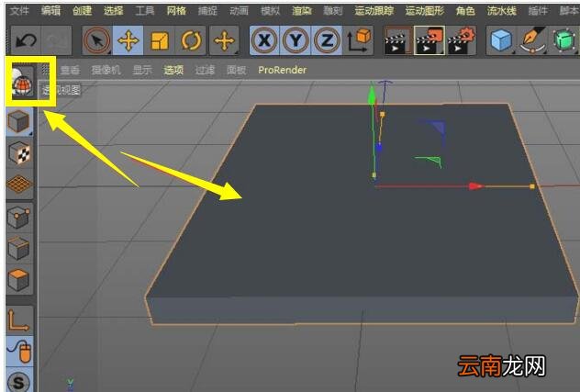Open the 运动跟踪 menu
The height and width of the screenshot is (392, 580).
click(x=374, y=11)
